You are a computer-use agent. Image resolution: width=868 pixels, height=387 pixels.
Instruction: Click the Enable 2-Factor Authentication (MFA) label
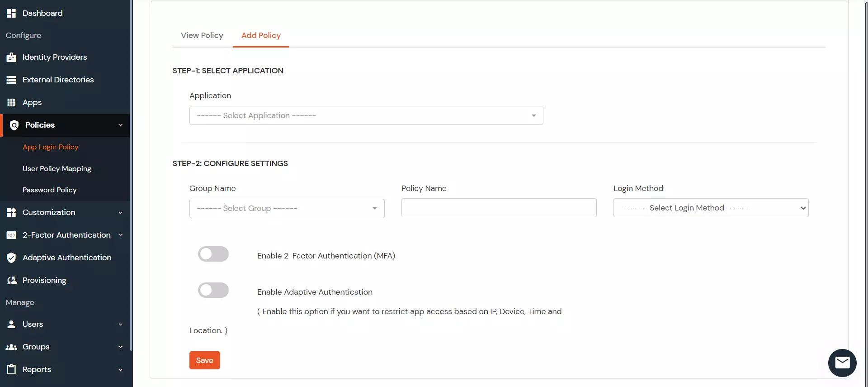coord(326,256)
